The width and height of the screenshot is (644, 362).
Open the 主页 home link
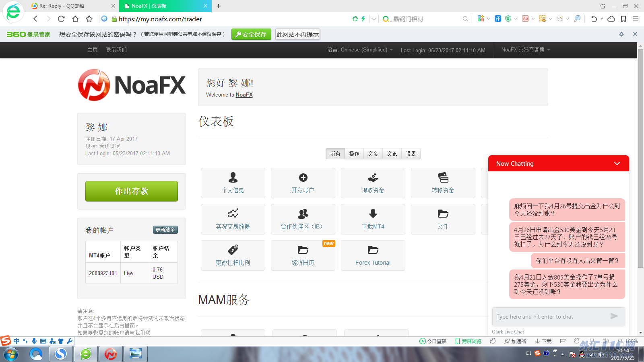pos(93,50)
